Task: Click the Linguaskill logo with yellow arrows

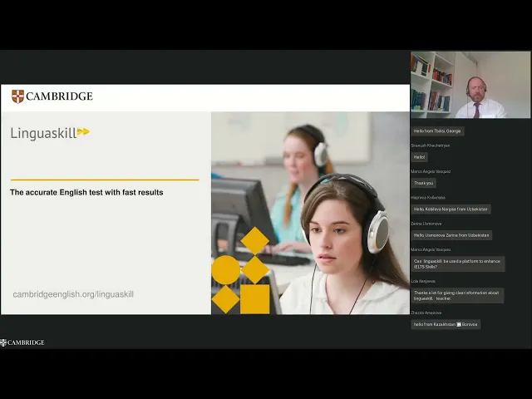Action: (50, 133)
